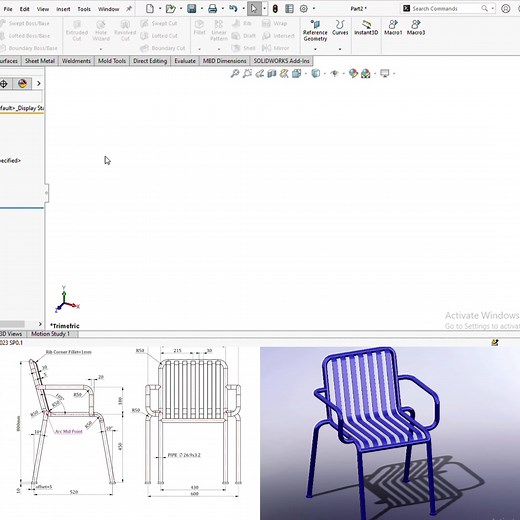The image size is (520, 520).
Task: Switch to the Mold Tools tab
Action: click(112, 61)
